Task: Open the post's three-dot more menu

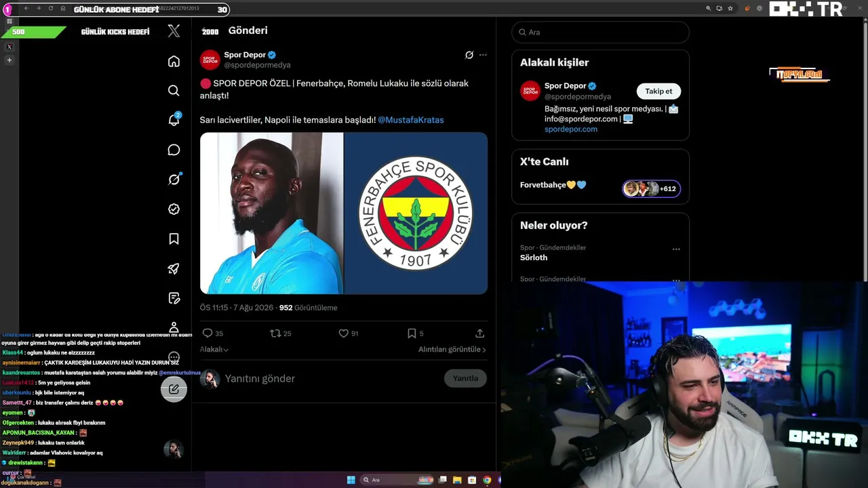Action: tap(483, 55)
